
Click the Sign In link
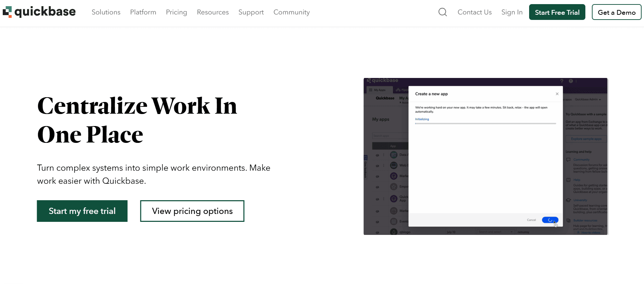tap(512, 12)
